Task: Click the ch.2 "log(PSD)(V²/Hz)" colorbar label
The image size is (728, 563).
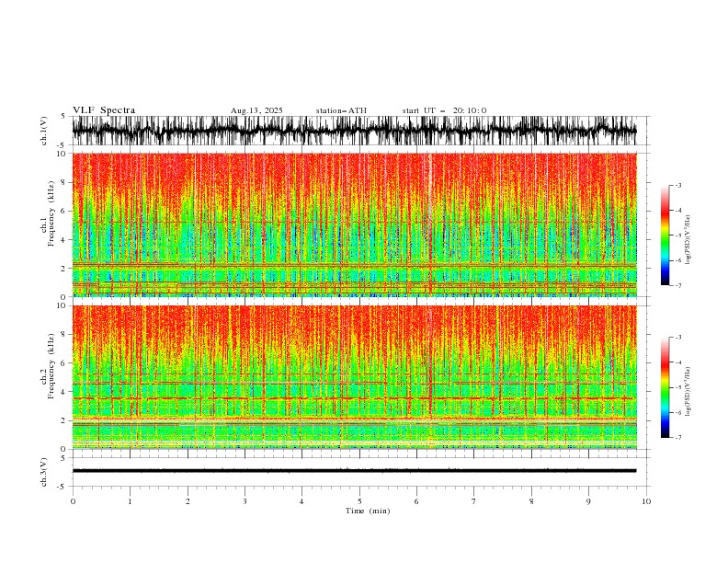Action: 688,392
